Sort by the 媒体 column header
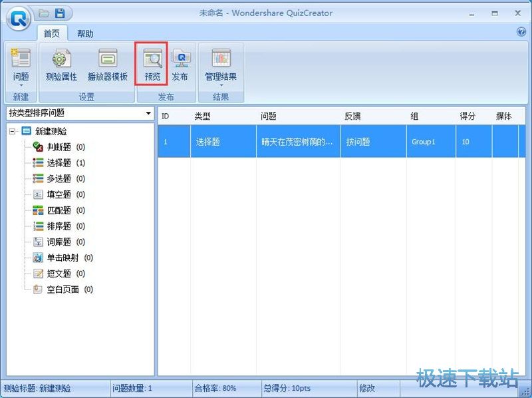Image resolution: width=532 pixels, height=398 pixels. coord(505,116)
